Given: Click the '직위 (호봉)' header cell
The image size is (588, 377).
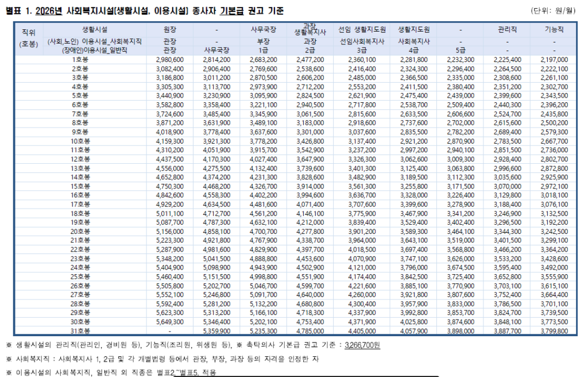Looking at the screenshot, I should coord(29,39).
